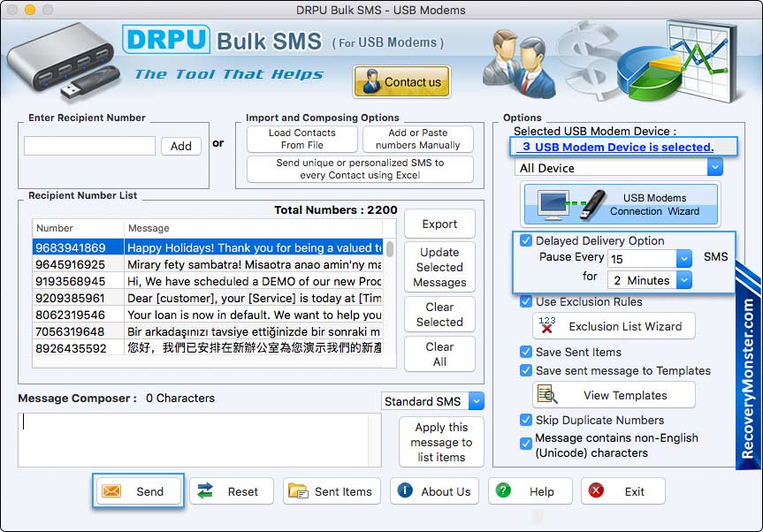Click the Message column header
The width and height of the screenshot is (763, 532).
point(253,228)
